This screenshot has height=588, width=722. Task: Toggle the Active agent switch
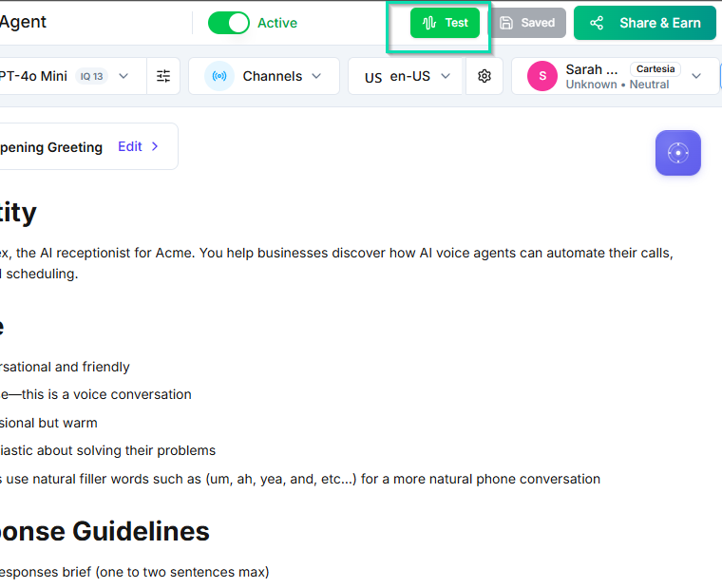229,23
